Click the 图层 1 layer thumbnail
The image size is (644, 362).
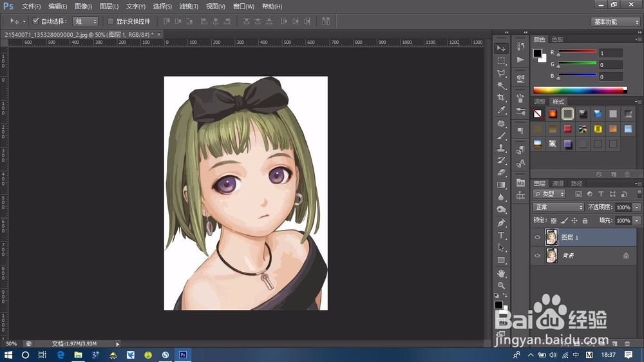tap(552, 238)
